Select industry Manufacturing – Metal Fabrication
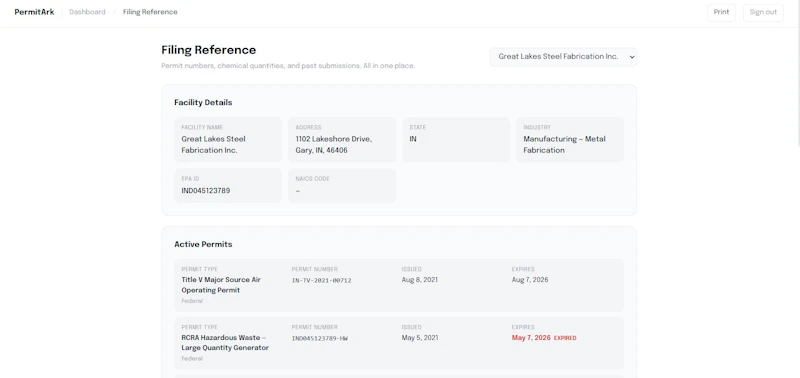Image resolution: width=800 pixels, height=378 pixels. point(564,144)
